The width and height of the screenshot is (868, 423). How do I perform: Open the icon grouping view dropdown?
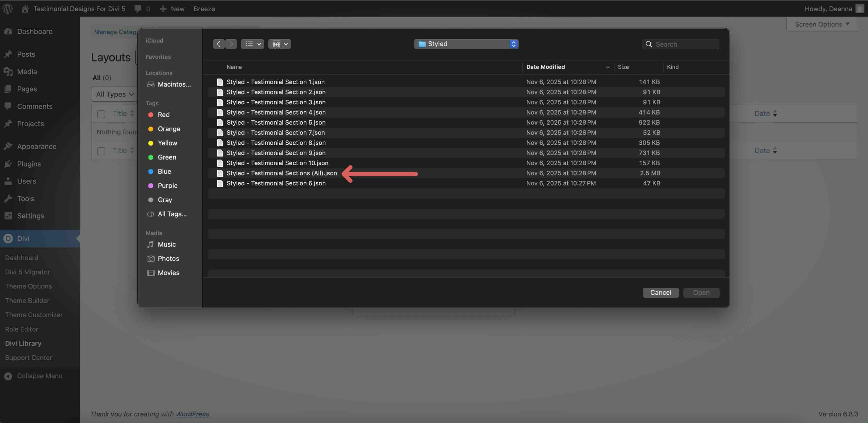coord(279,44)
